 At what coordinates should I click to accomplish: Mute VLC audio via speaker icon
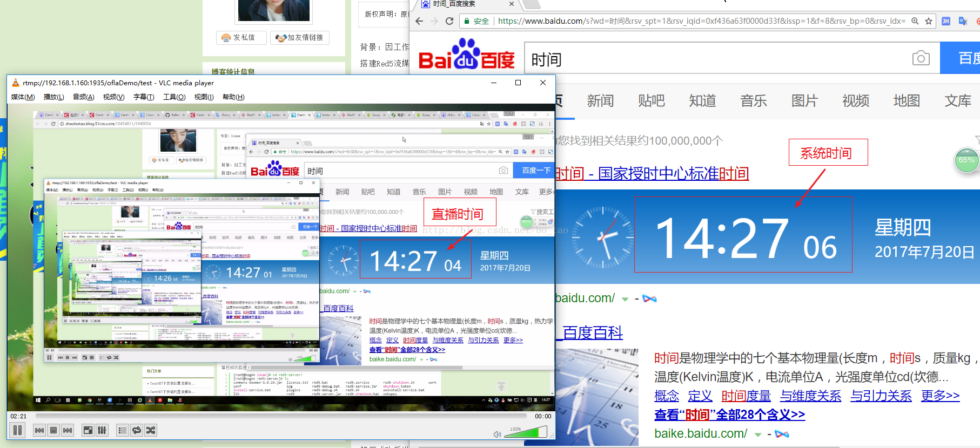point(497,434)
